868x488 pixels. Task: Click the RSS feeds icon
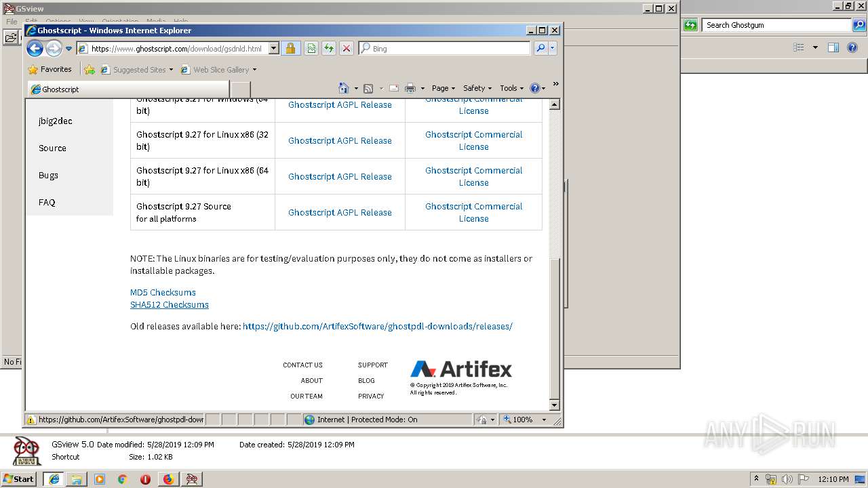point(368,88)
